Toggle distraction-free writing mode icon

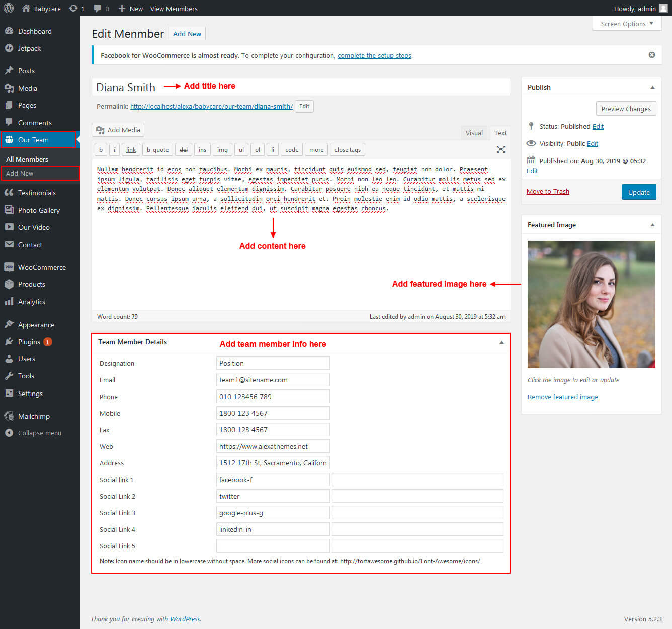point(501,149)
